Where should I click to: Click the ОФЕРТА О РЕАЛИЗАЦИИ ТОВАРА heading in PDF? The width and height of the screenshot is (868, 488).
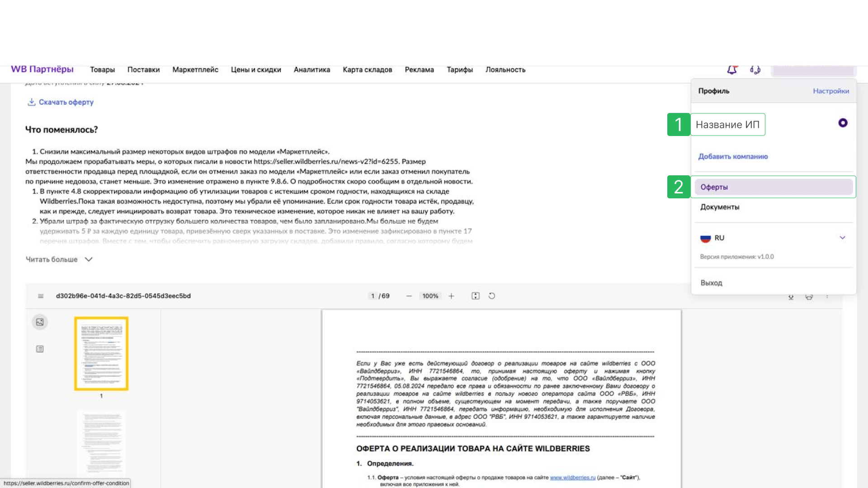point(473,449)
